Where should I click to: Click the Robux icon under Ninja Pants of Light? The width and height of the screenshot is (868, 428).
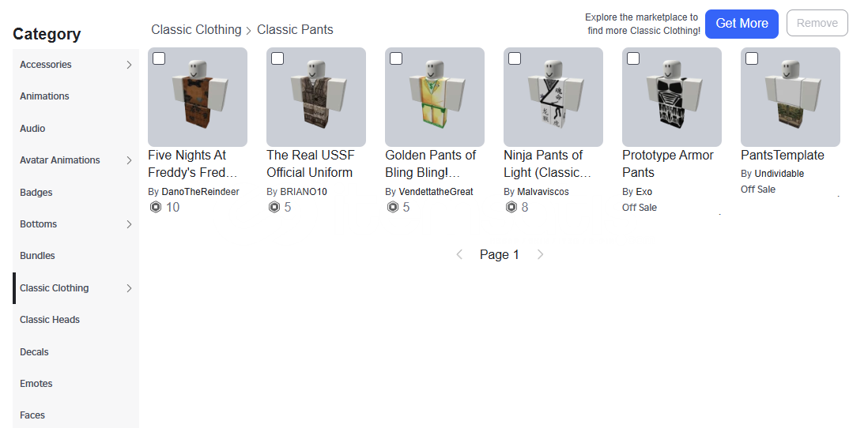point(511,208)
